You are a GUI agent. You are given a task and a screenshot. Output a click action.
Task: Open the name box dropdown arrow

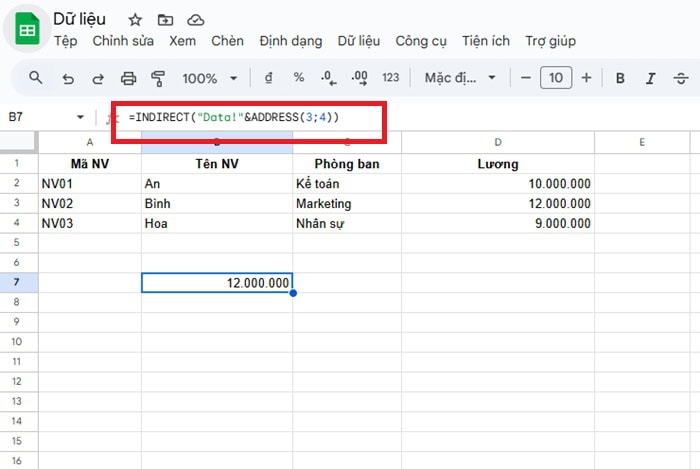pyautogui.click(x=80, y=118)
